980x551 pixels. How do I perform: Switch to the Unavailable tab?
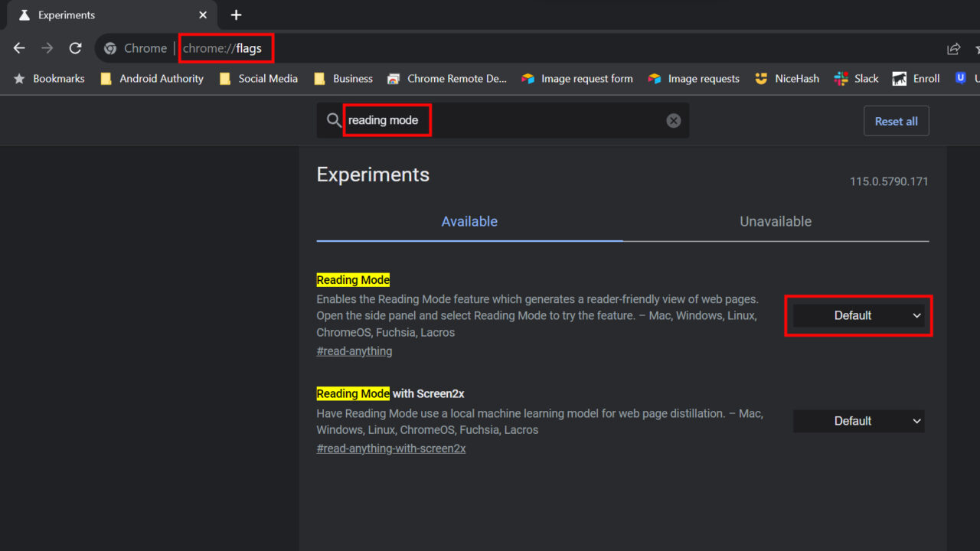click(775, 221)
